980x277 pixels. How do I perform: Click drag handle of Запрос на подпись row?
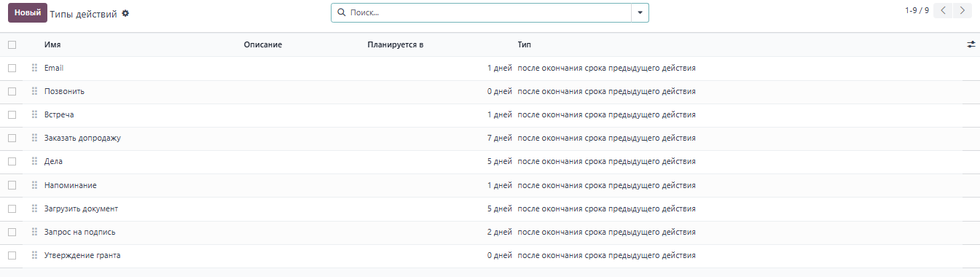pos(34,232)
